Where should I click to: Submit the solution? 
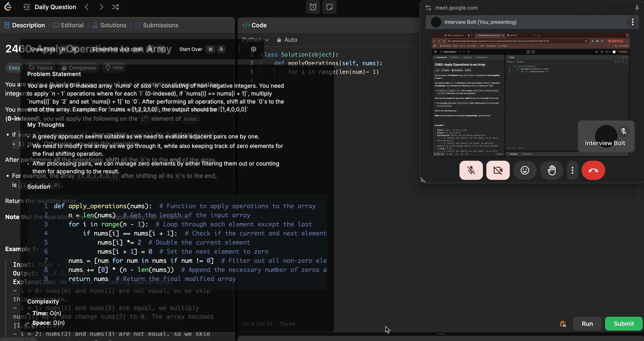pos(623,324)
